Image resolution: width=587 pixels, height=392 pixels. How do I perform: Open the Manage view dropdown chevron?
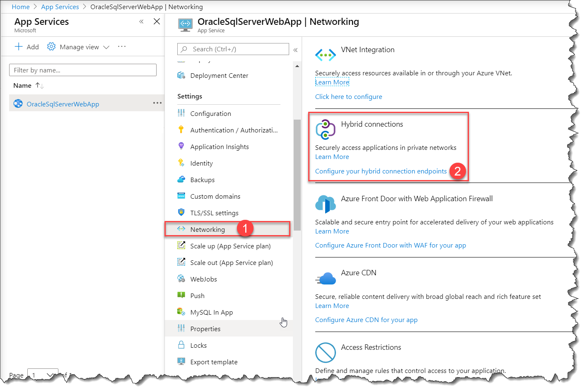[106, 47]
